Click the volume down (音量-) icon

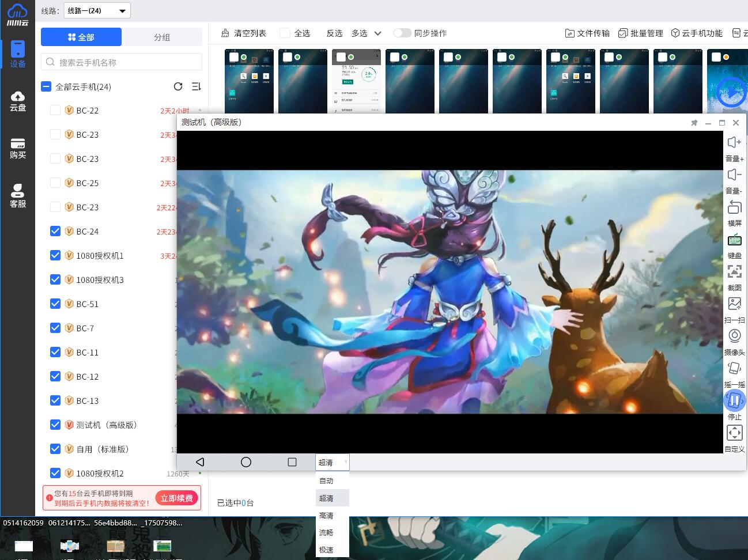[734, 175]
